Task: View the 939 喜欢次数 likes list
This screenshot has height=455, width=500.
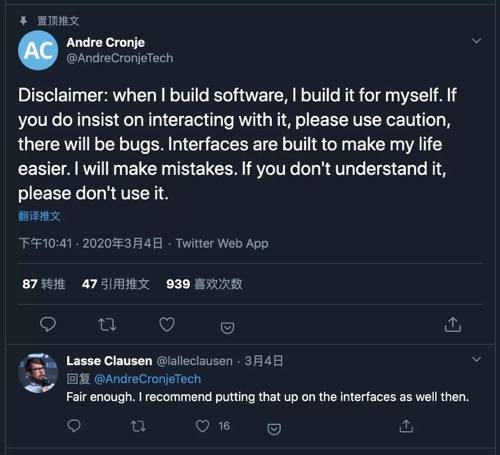Action: [204, 284]
